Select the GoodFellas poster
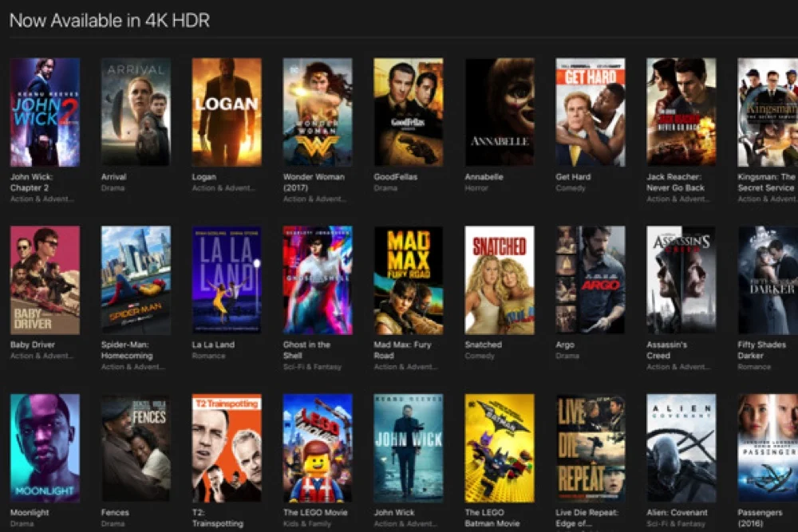 point(408,112)
